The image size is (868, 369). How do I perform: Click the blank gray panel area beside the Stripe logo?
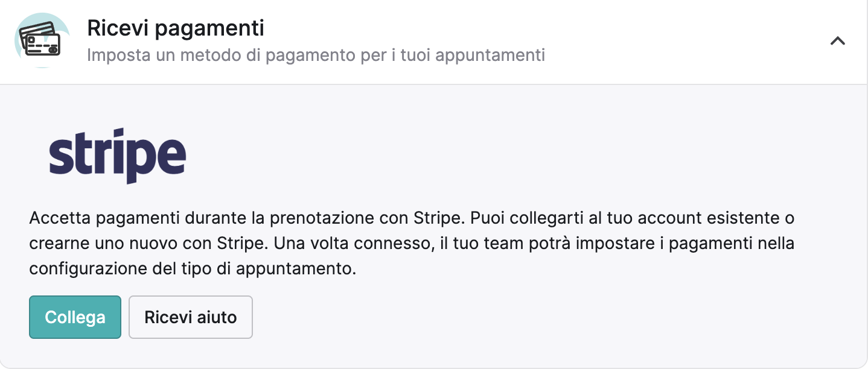513,156
